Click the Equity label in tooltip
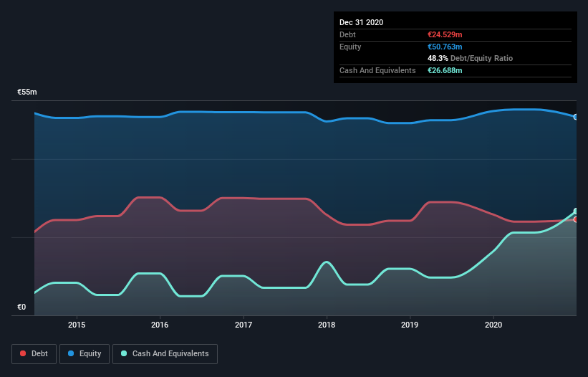 350,47
